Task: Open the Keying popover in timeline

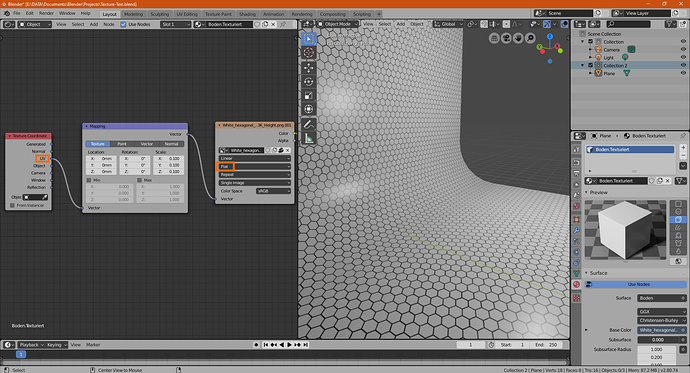Action: point(56,344)
